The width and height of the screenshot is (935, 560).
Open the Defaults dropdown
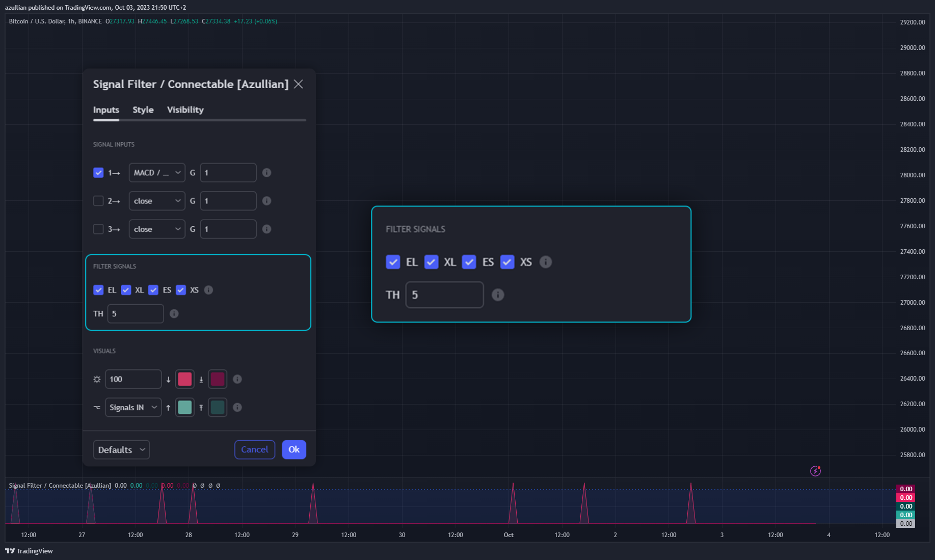[x=121, y=449]
